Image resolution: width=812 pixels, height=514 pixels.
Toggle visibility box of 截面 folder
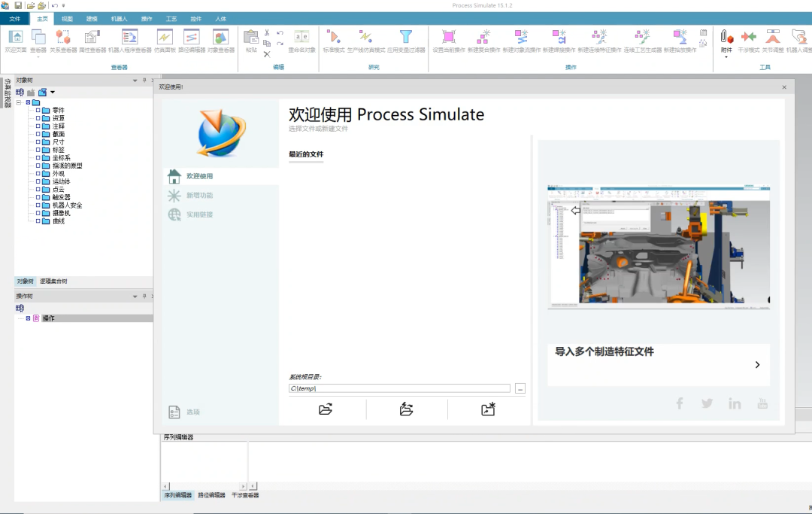tap(38, 134)
